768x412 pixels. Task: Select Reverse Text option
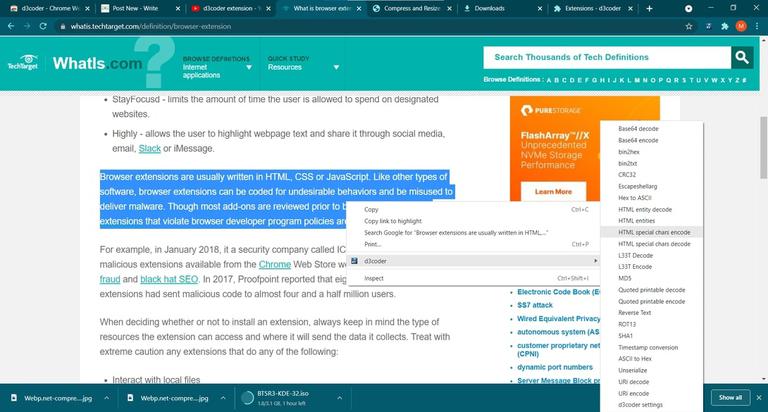651,313
